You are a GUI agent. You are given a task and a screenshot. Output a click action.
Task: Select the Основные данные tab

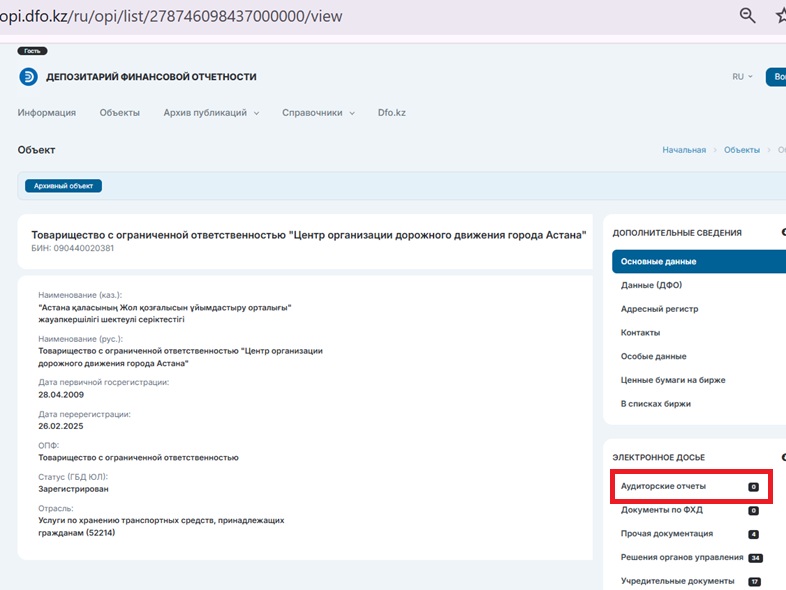pos(658,262)
